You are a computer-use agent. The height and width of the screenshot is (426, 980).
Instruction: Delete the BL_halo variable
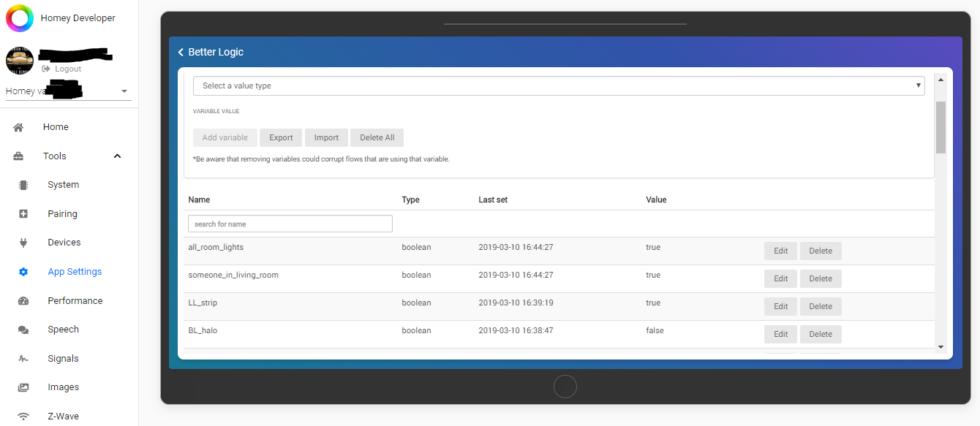[821, 334]
